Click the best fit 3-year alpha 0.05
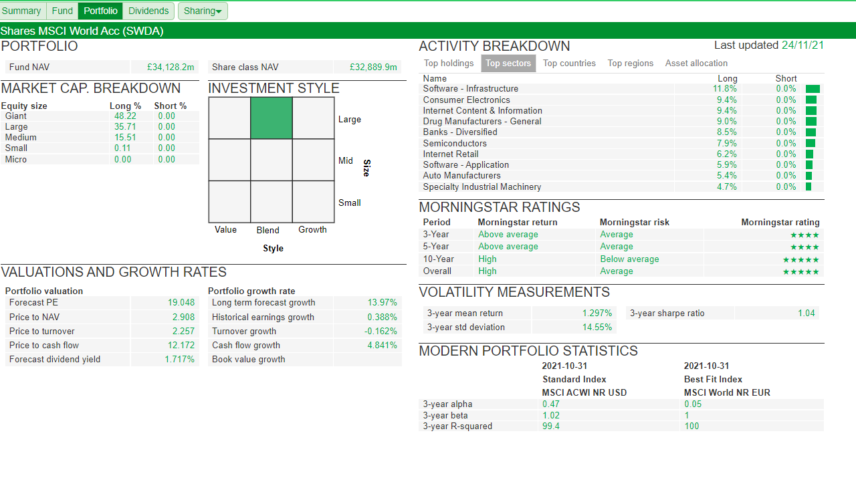This screenshot has width=856, height=504. [693, 404]
